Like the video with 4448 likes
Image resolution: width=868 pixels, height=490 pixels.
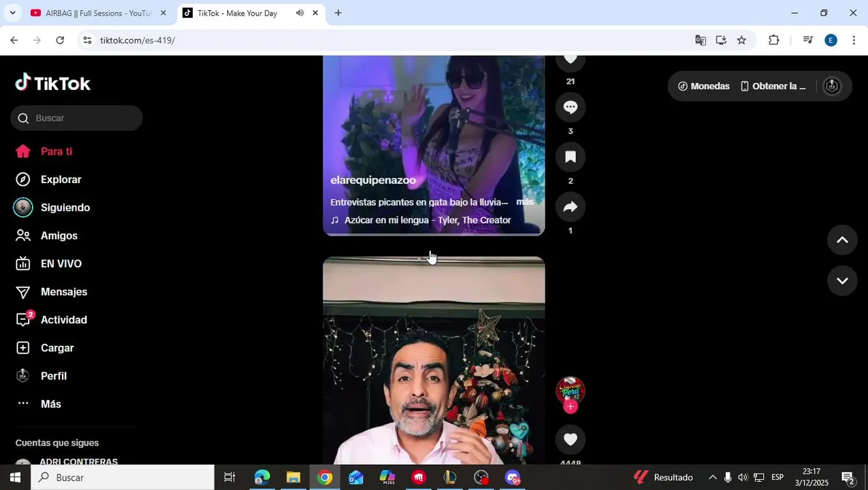click(x=570, y=440)
